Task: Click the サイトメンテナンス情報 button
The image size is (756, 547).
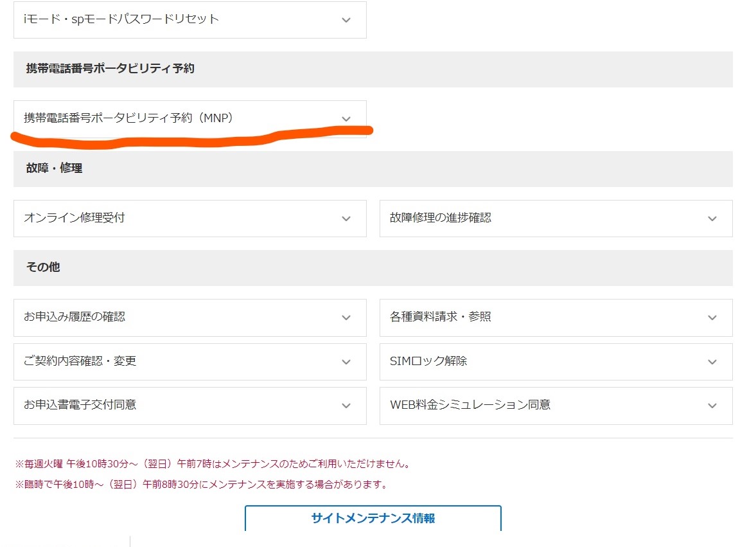Action: (373, 519)
